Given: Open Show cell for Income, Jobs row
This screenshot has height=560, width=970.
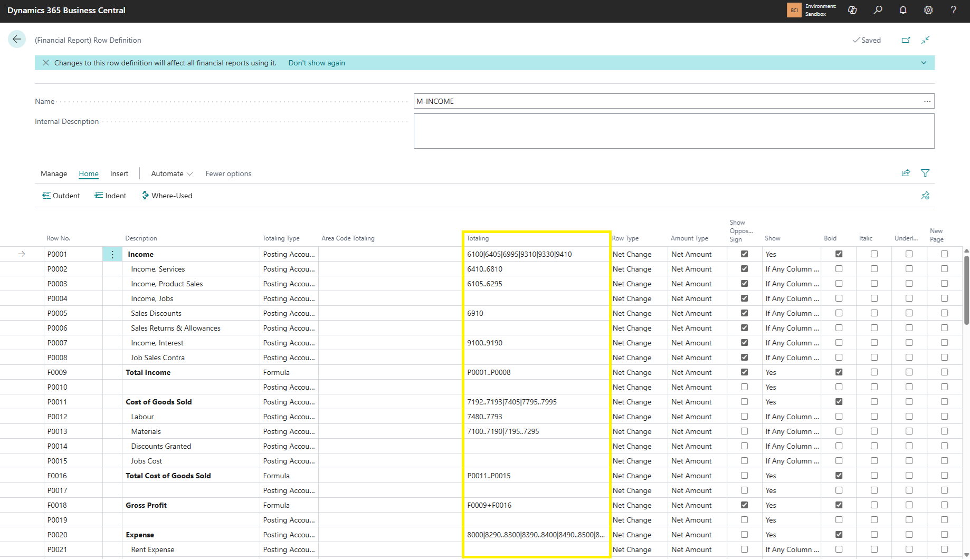Looking at the screenshot, I should tap(792, 298).
